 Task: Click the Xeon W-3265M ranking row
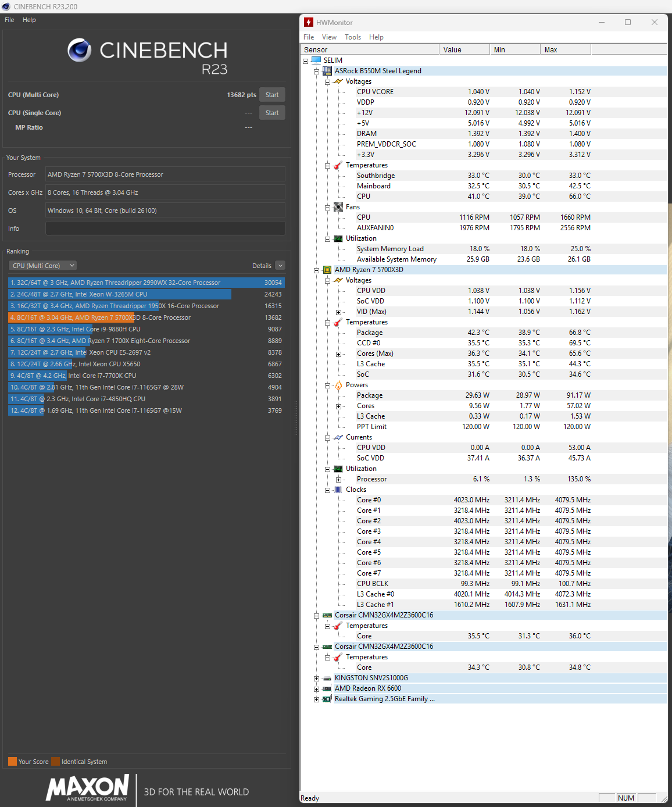[146, 294]
